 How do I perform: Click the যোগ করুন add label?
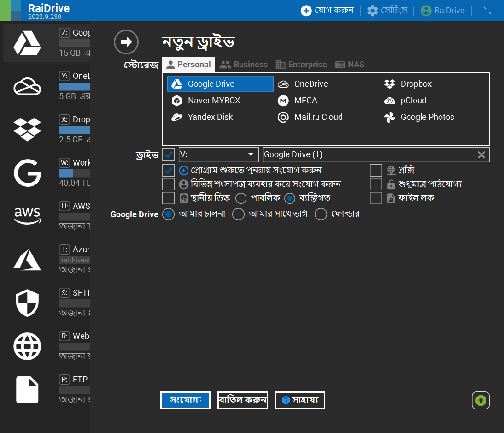[x=334, y=11]
